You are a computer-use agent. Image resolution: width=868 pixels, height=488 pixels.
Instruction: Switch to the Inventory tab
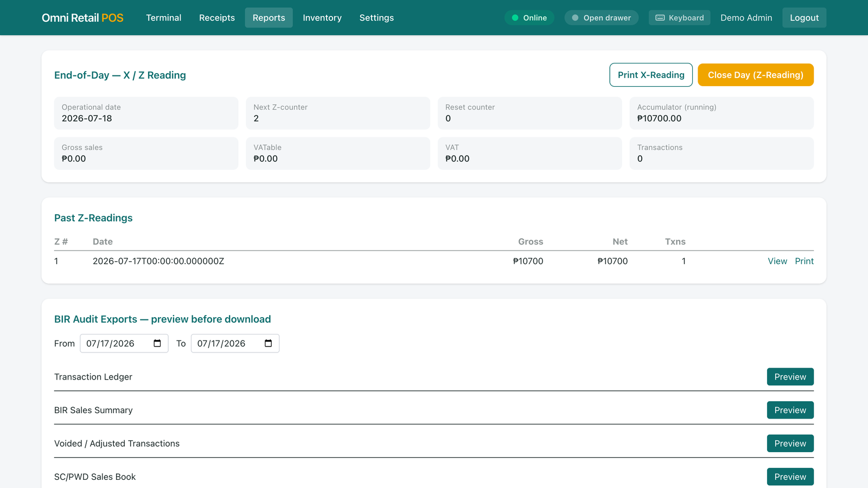(322, 18)
